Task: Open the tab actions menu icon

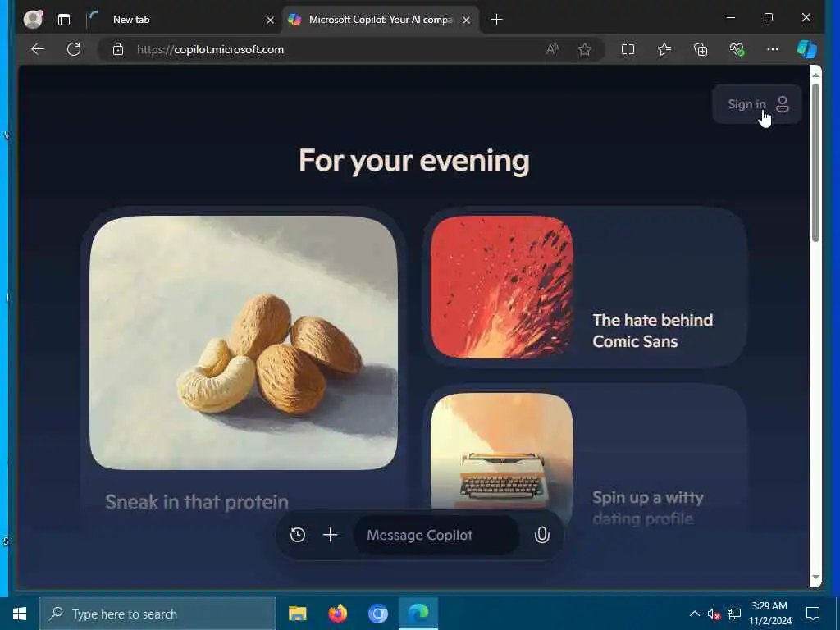Action: coord(64,20)
